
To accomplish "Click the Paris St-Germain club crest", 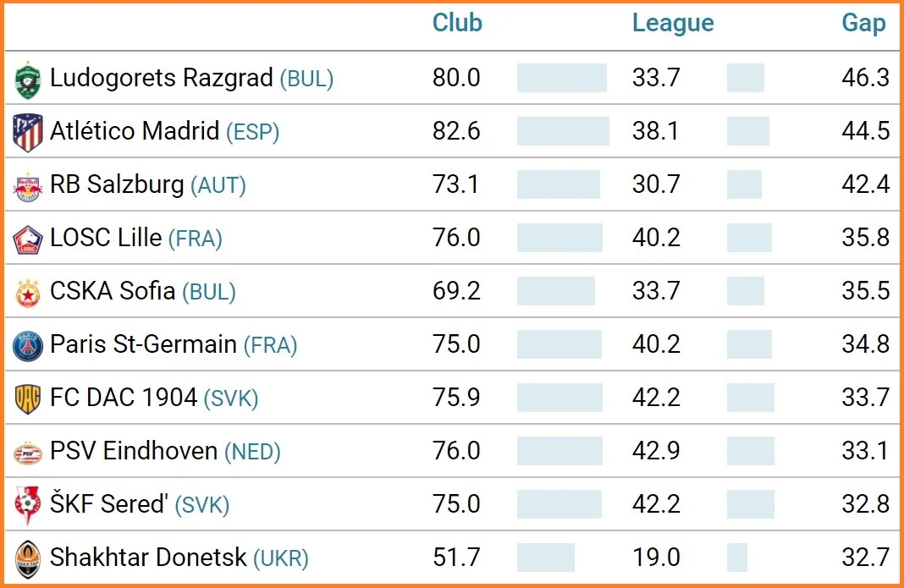I will coord(27,346).
